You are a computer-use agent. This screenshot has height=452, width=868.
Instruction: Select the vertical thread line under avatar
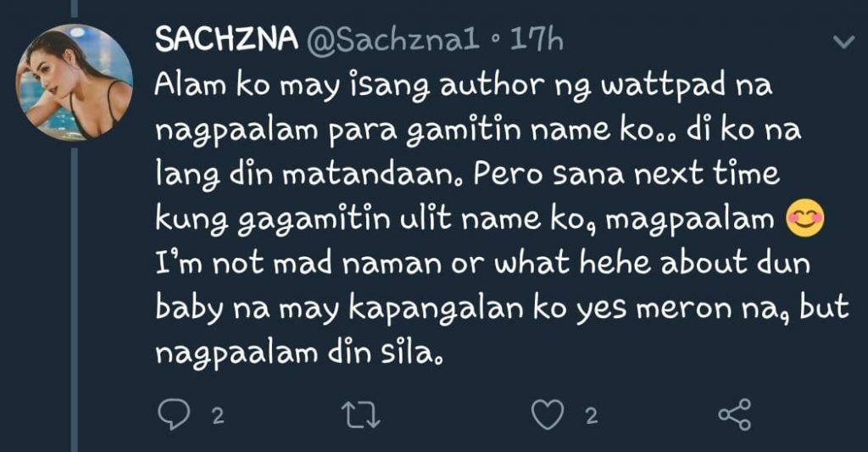pyautogui.click(x=75, y=299)
